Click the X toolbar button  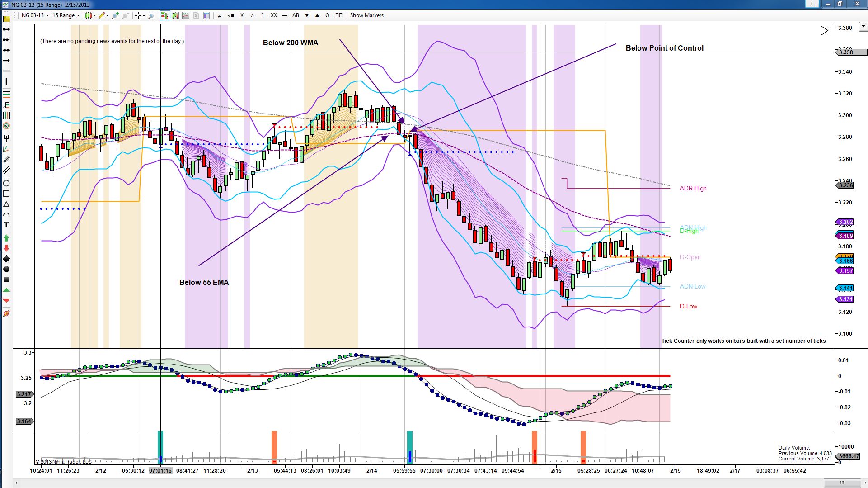point(242,15)
